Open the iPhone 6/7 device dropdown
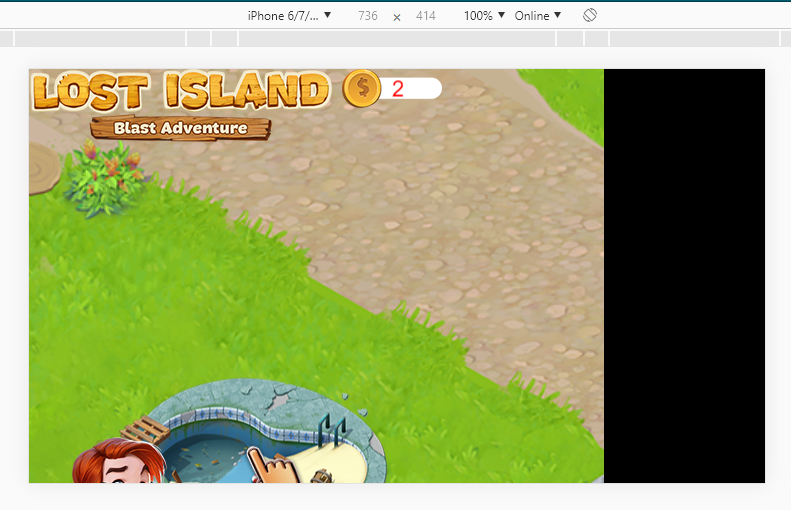 point(289,16)
